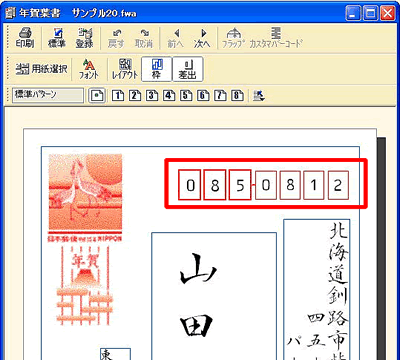Select pattern button 7
This screenshot has height=360, width=400.
click(x=220, y=96)
